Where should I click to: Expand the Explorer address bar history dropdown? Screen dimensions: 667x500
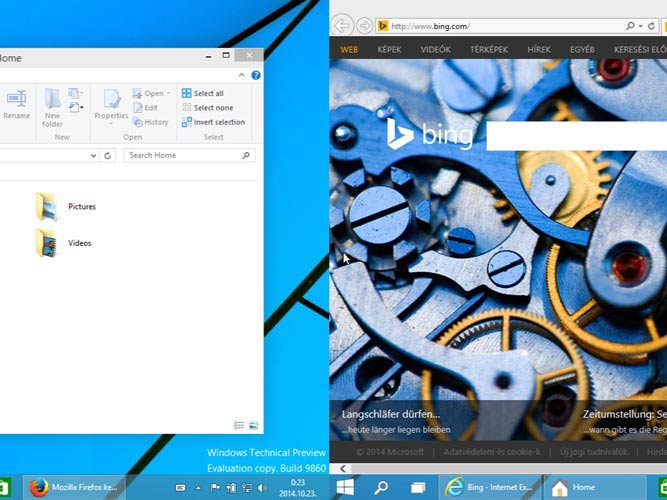point(93,156)
